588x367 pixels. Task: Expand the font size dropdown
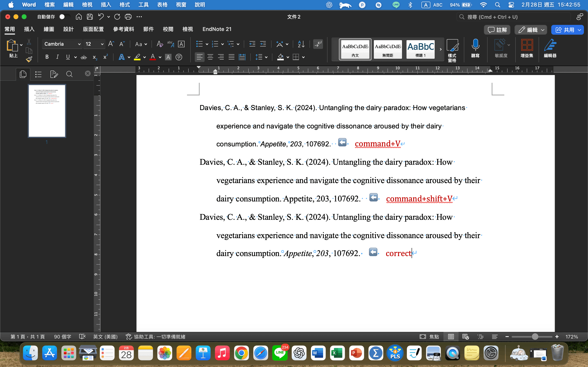click(102, 44)
